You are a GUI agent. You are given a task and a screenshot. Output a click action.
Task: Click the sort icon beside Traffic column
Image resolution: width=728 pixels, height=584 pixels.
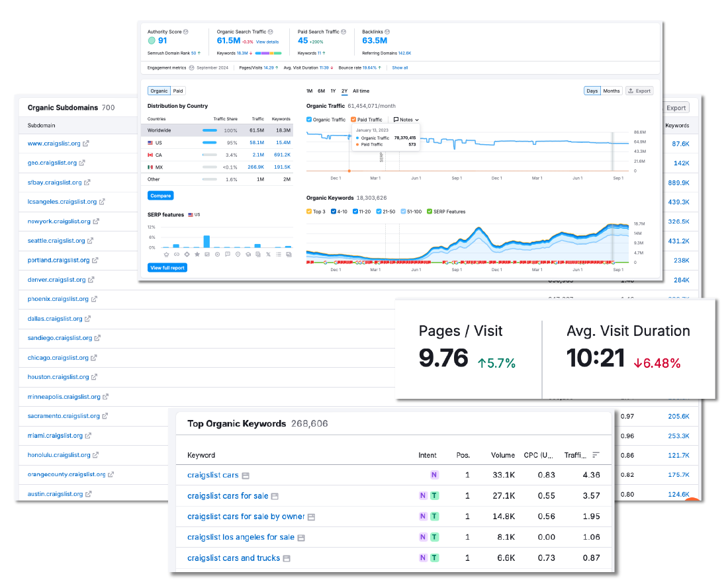tap(596, 455)
